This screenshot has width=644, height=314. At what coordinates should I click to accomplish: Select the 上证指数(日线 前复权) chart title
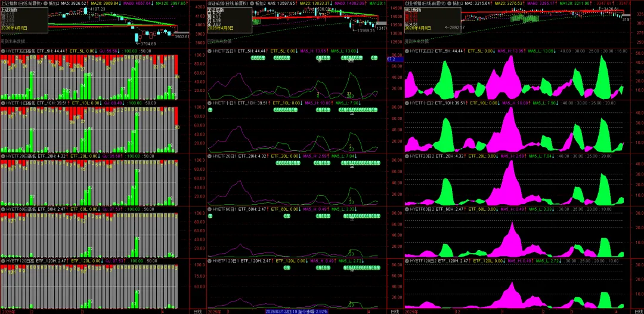coord(21,4)
